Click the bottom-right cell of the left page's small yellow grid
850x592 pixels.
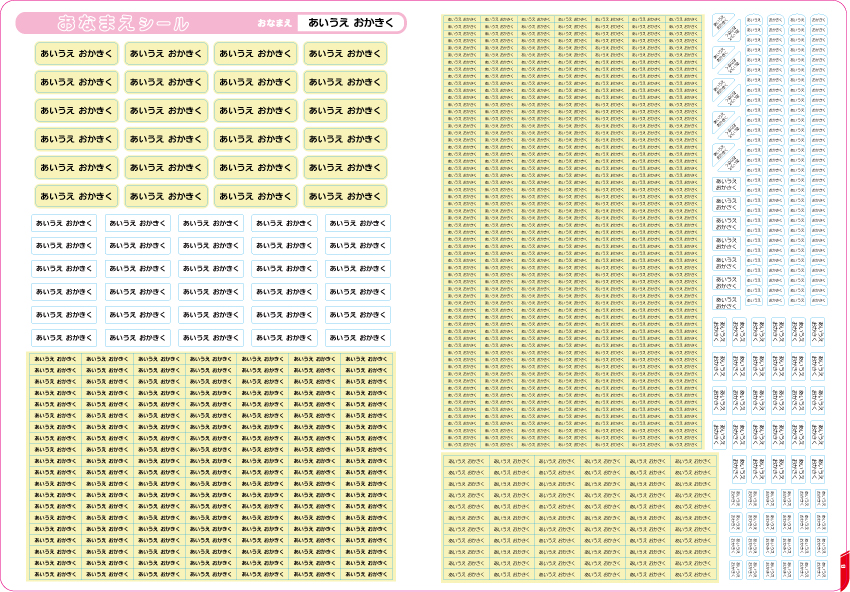366,574
